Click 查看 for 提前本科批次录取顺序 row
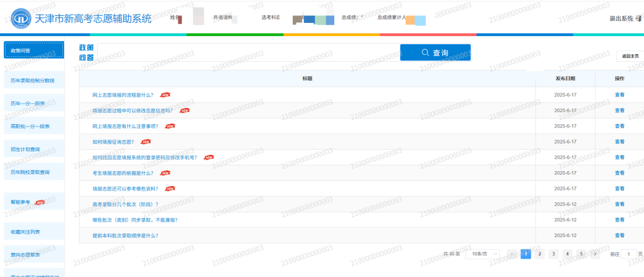644x277 pixels. click(x=619, y=235)
